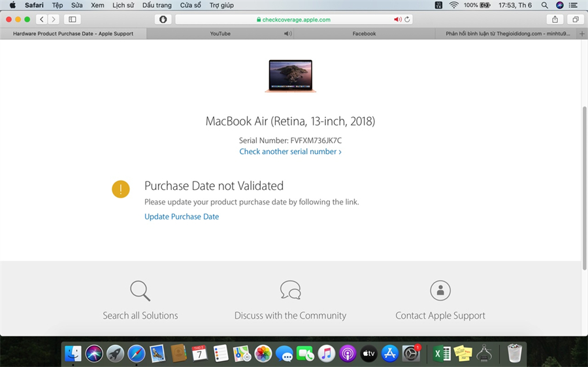Open Spotlight search in menu bar
The width and height of the screenshot is (588, 367).
(x=544, y=5)
